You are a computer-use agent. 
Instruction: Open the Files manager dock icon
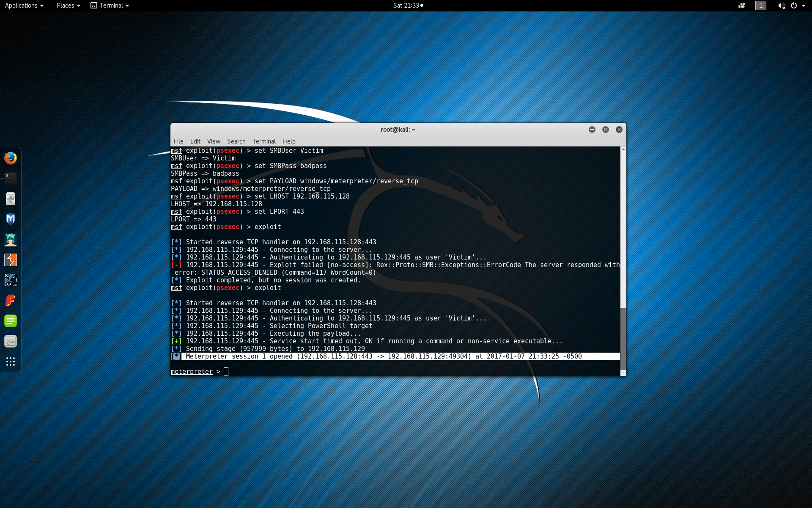point(11,199)
